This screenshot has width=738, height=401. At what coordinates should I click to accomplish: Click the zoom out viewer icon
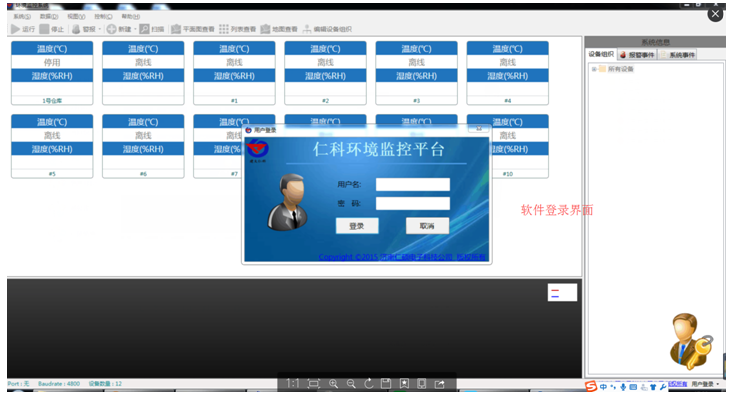click(x=351, y=384)
